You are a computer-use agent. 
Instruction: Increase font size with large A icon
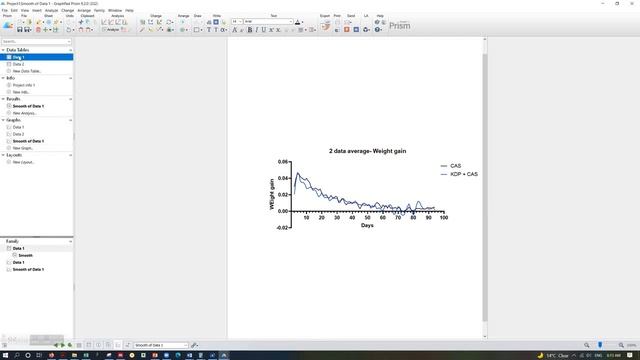click(x=235, y=30)
